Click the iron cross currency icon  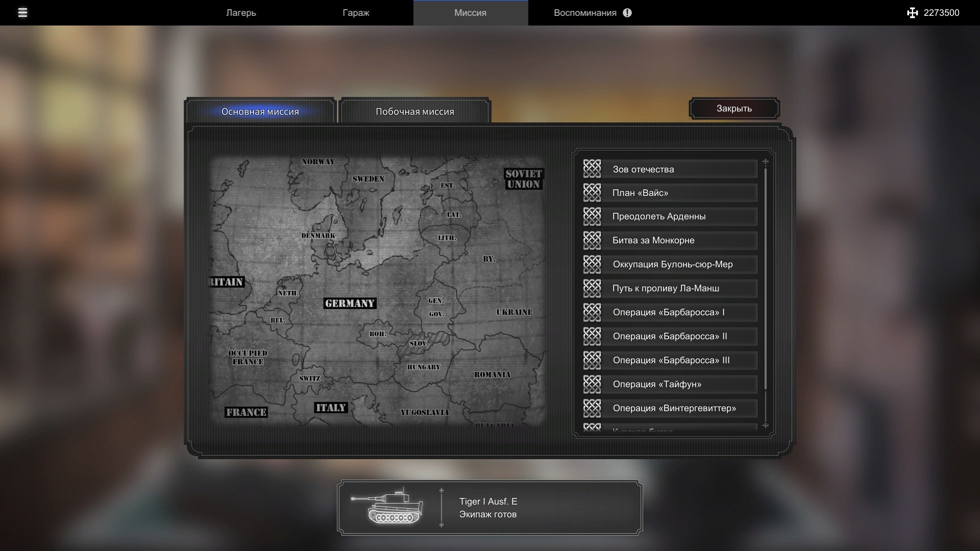pyautogui.click(x=912, y=13)
